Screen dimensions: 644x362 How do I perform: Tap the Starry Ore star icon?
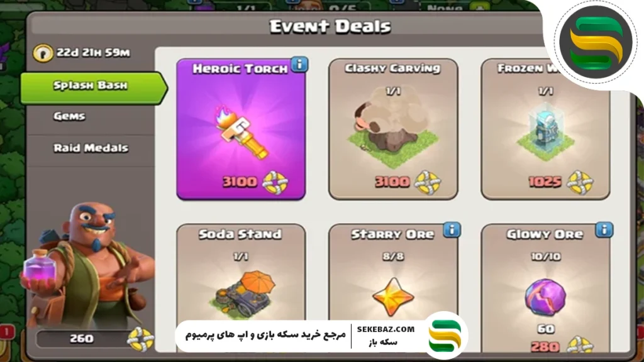coord(393,297)
